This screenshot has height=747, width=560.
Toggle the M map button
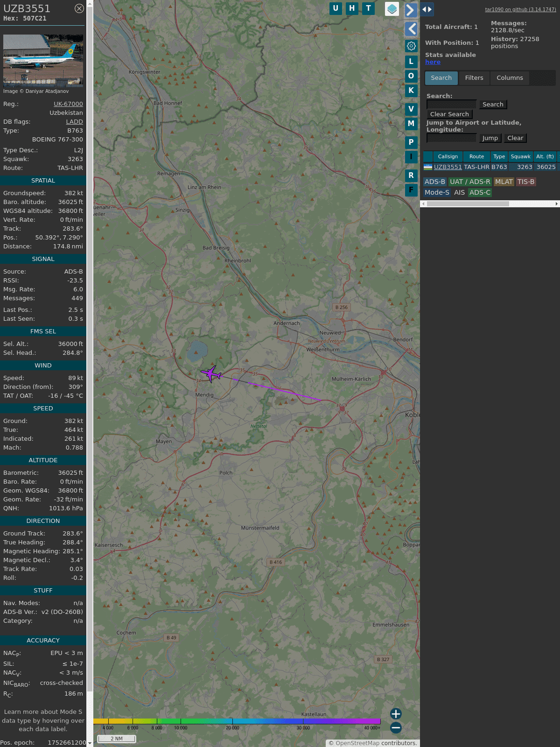pos(411,124)
